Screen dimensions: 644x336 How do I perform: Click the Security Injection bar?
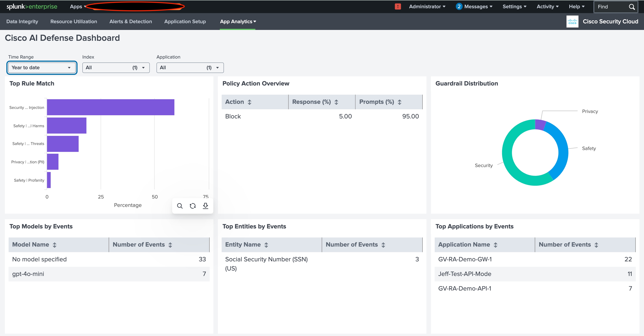point(110,107)
